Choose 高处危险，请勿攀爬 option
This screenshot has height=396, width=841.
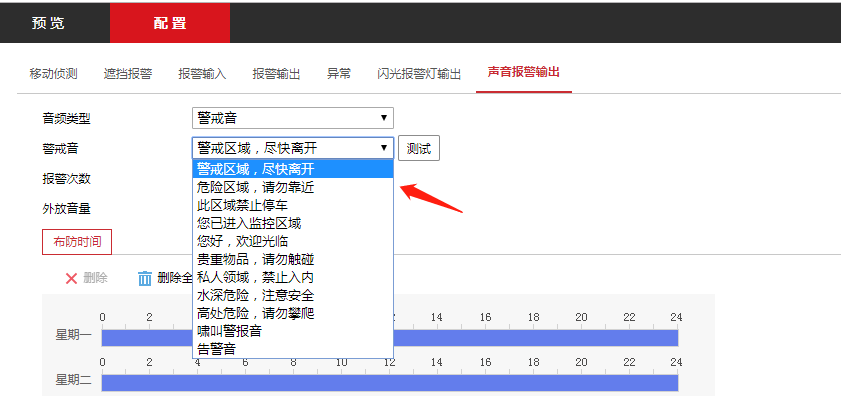293,313
